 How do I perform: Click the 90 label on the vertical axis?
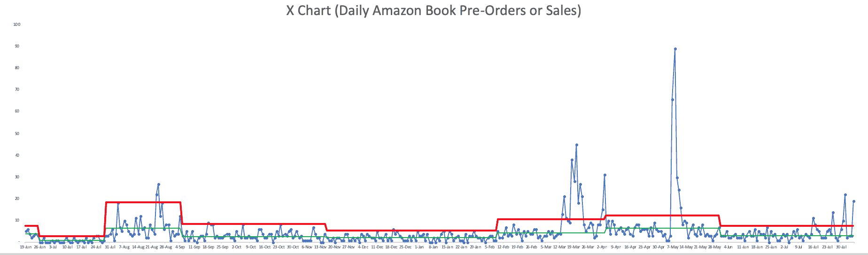17,46
